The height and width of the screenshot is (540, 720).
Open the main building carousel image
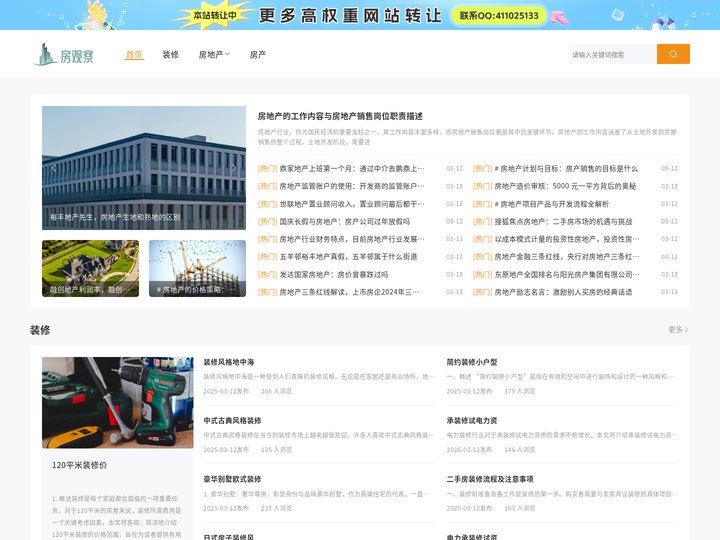(144, 168)
